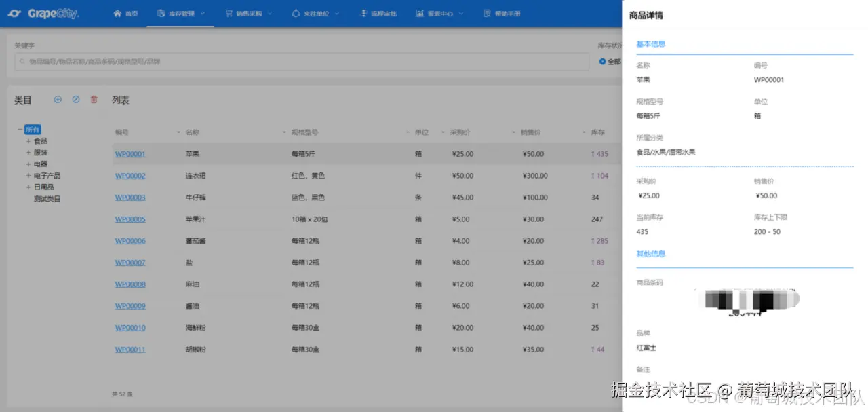Viewport: 868px width, 412px height.
Task: Open the 流程审批 menu item
Action: coord(378,14)
